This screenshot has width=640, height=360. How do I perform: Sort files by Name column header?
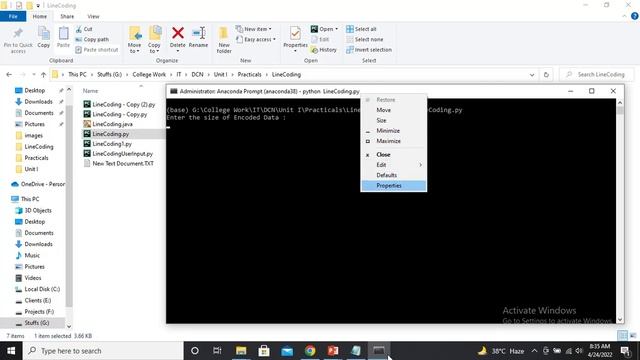(x=90, y=91)
